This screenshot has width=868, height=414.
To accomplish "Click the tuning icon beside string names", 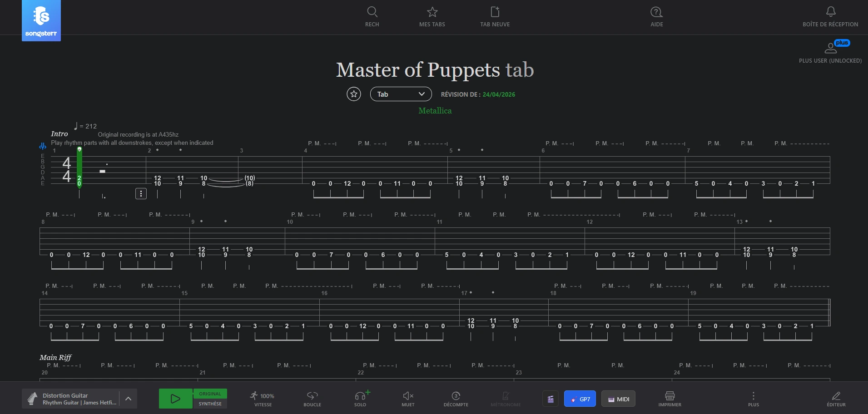I will [42, 146].
